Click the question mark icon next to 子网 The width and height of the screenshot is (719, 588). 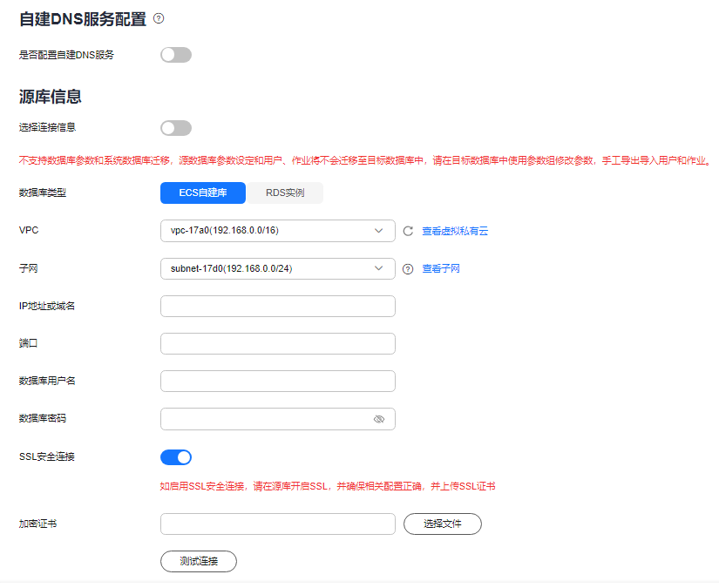(408, 268)
